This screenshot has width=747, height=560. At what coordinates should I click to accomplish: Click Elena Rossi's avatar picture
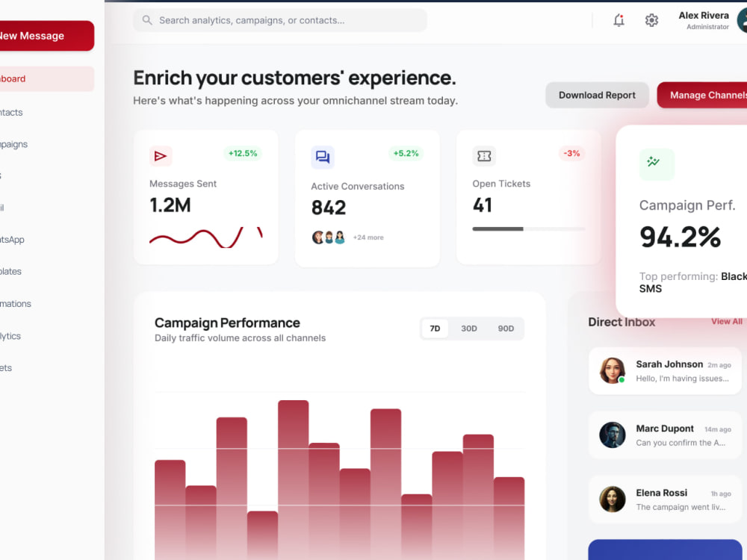point(613,499)
